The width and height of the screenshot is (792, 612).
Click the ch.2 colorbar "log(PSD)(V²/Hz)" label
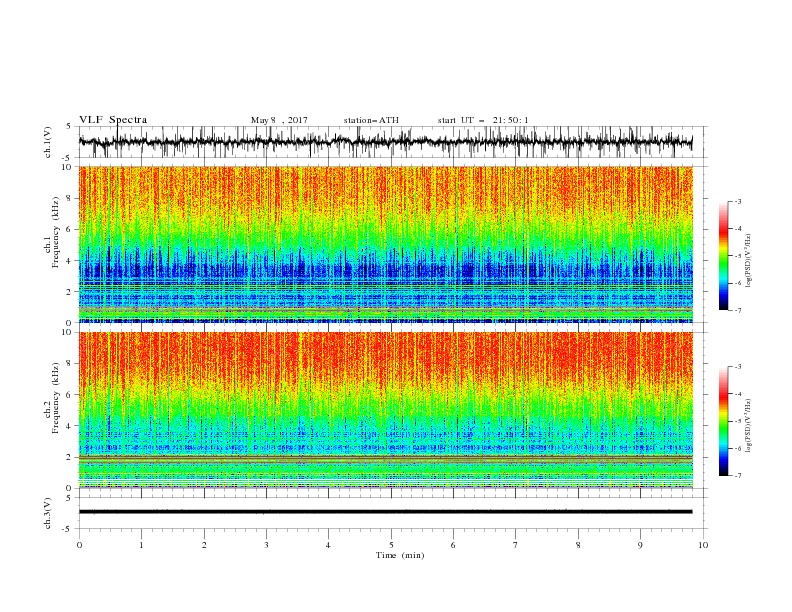point(748,426)
